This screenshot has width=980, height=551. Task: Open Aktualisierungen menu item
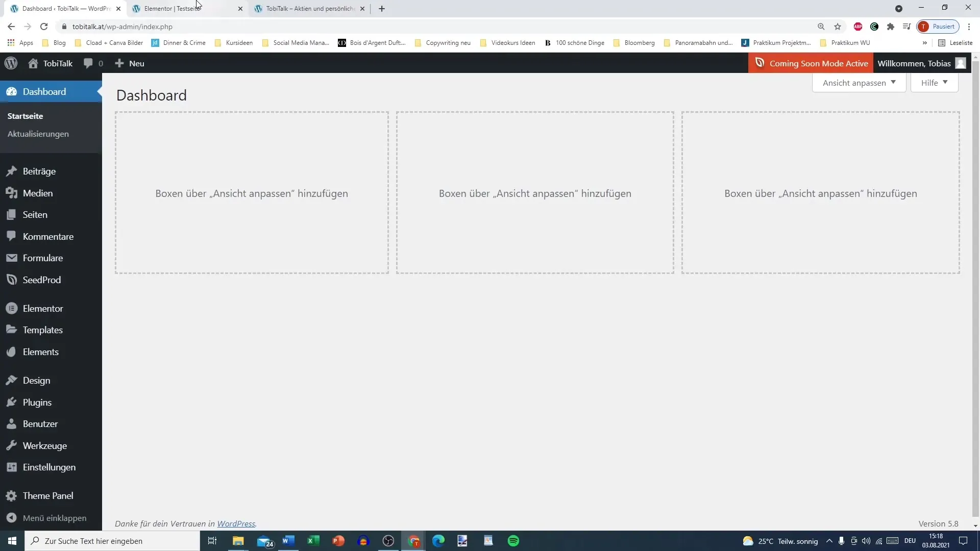pyautogui.click(x=38, y=133)
